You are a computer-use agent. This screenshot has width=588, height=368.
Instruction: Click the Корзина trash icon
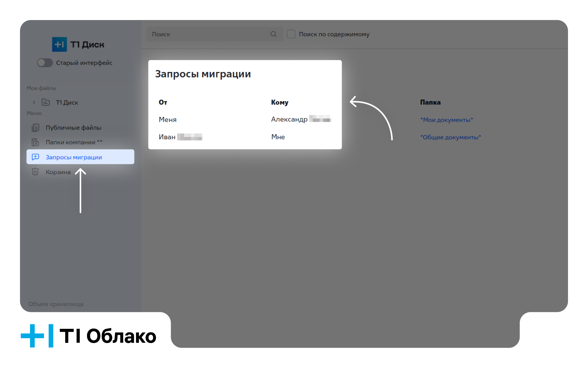pos(35,172)
